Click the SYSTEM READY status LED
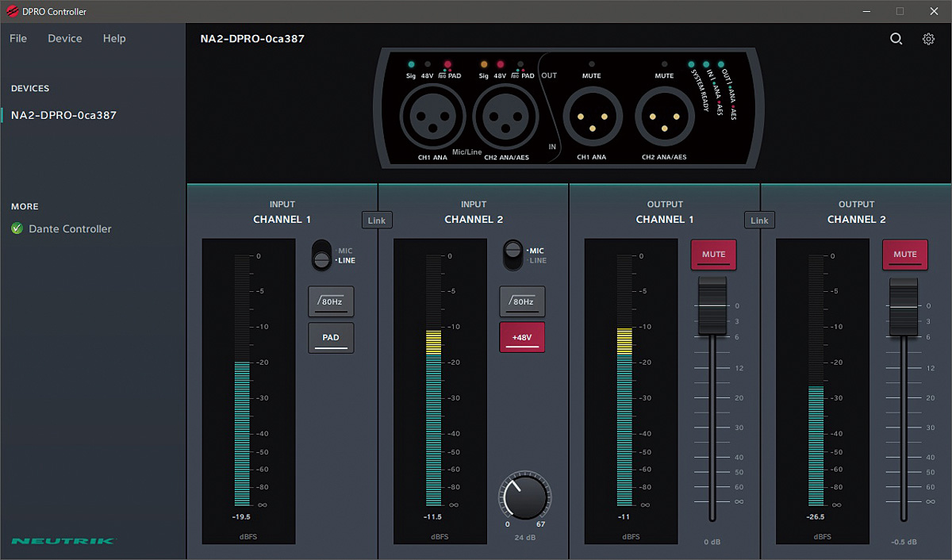 click(691, 64)
